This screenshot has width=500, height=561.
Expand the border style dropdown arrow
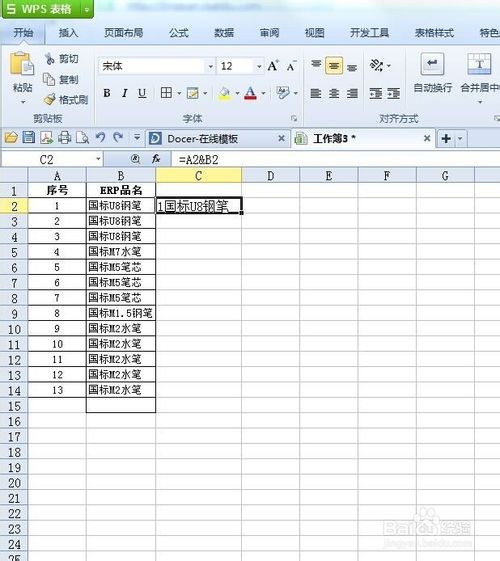179,93
